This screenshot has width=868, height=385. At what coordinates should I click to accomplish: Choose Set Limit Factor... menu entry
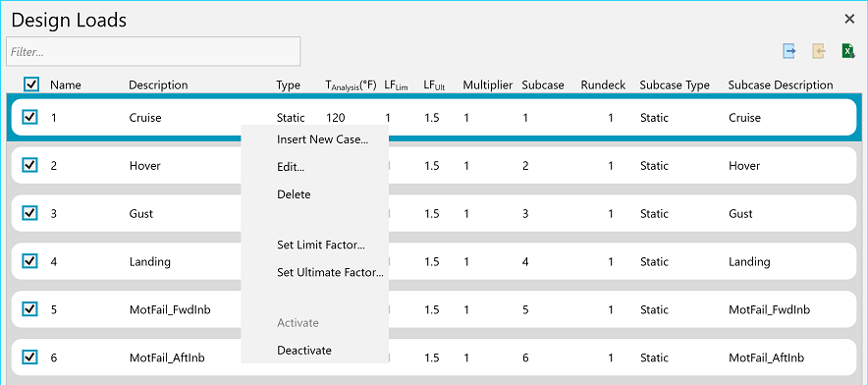tap(321, 245)
